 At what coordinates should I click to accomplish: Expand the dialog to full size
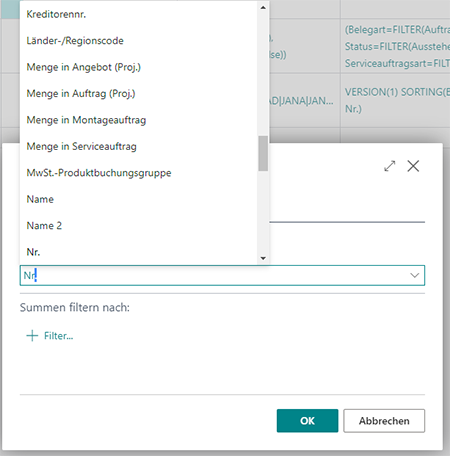(390, 166)
